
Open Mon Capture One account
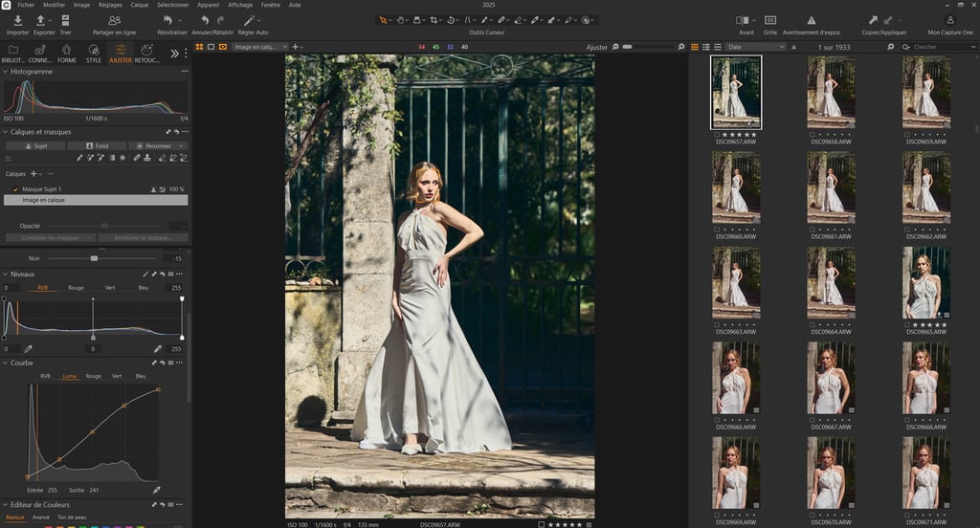948,20
